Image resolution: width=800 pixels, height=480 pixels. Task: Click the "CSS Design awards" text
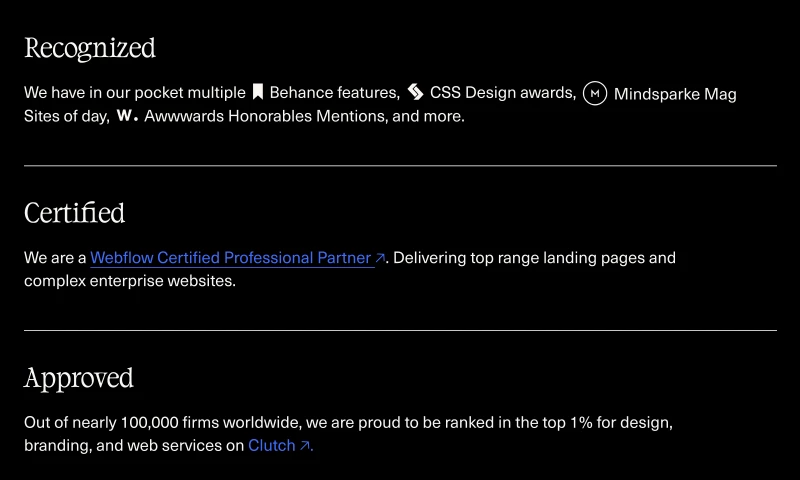click(502, 93)
